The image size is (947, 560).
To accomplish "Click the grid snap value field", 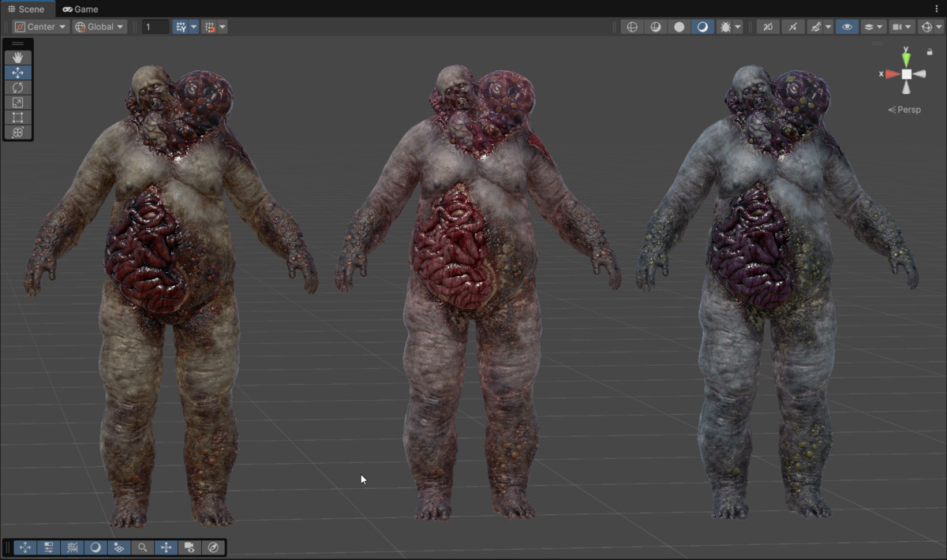I will coord(155,27).
